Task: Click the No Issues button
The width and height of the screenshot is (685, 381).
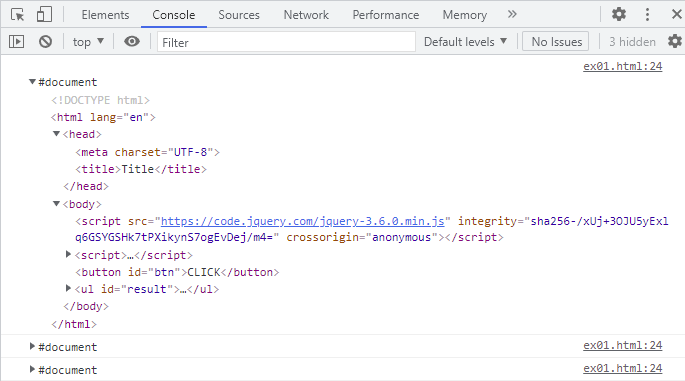Action: (556, 42)
